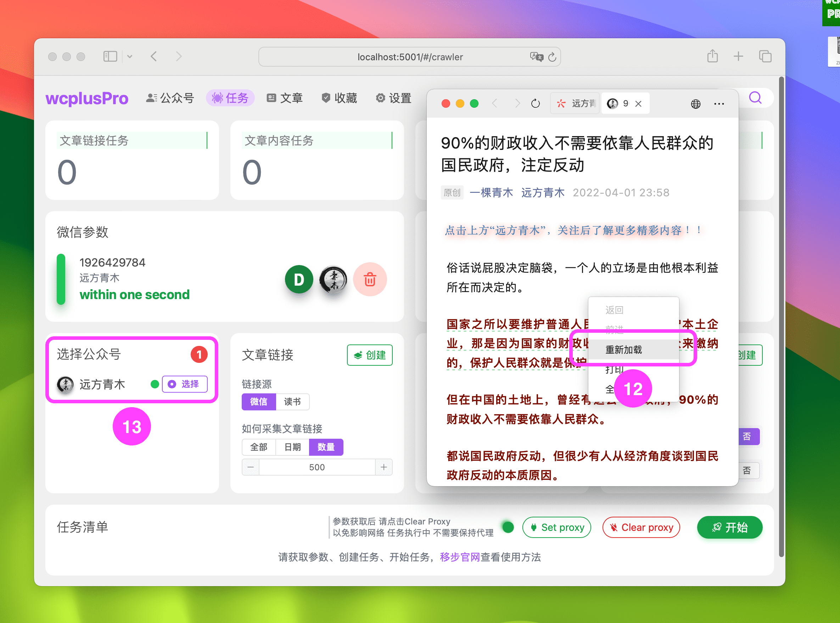
Task: Reload the article popup with the circular arrow icon
Action: [x=536, y=103]
